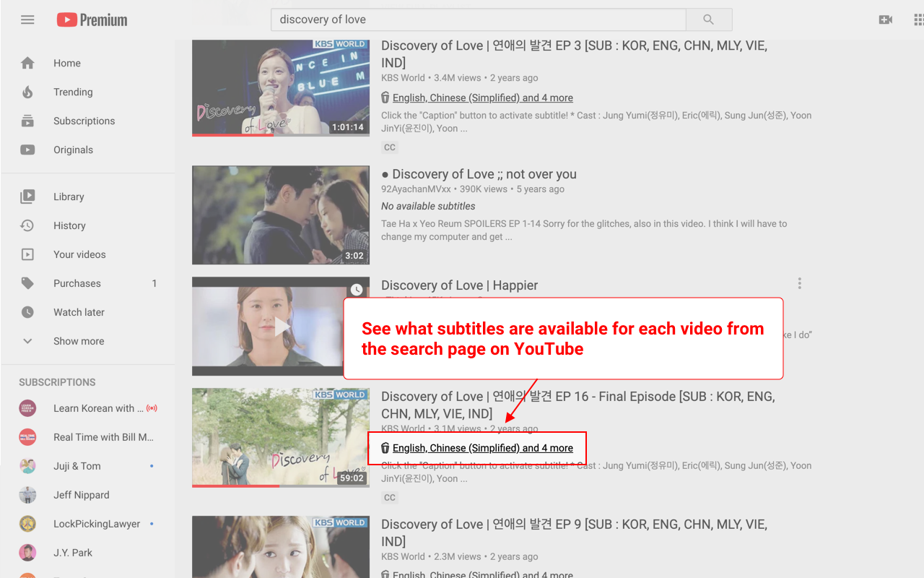Open EP 16 Final Episode title
Image resolution: width=924 pixels, height=578 pixels.
click(x=578, y=405)
